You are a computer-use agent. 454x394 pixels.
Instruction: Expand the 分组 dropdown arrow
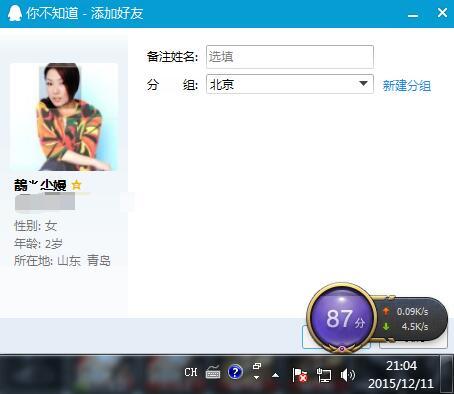pos(363,84)
